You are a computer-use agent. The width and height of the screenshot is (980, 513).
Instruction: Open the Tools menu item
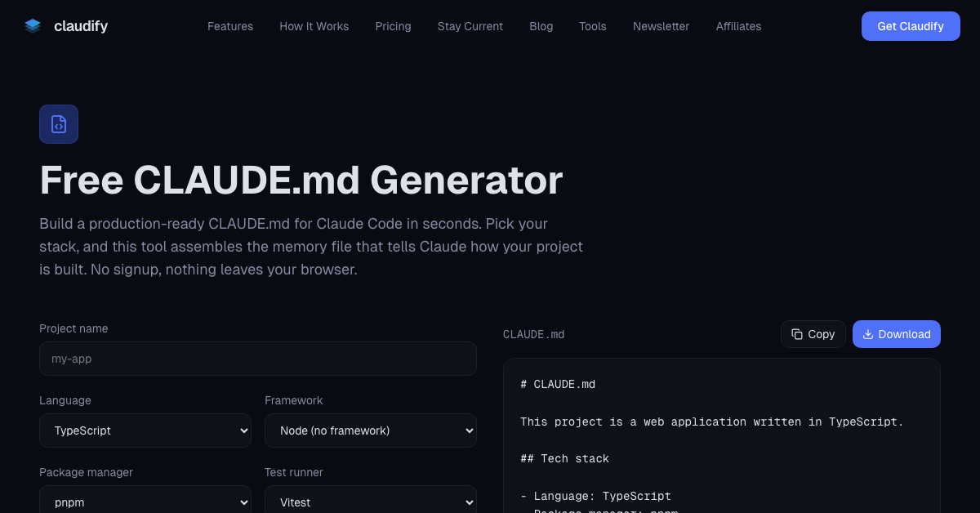(x=593, y=26)
